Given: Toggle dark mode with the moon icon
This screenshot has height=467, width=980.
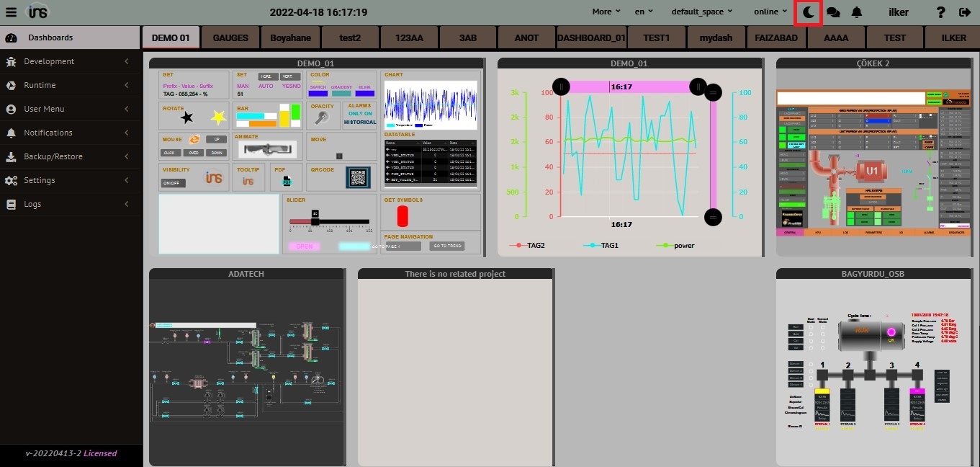Looking at the screenshot, I should click(x=809, y=12).
